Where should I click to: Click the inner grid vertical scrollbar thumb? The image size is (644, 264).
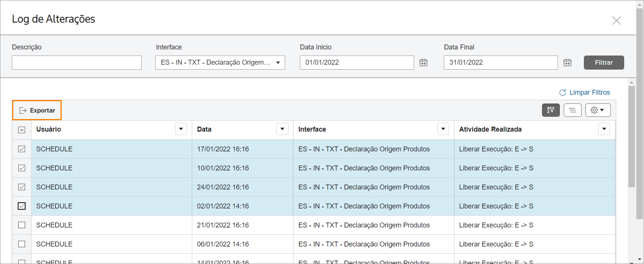click(631, 136)
